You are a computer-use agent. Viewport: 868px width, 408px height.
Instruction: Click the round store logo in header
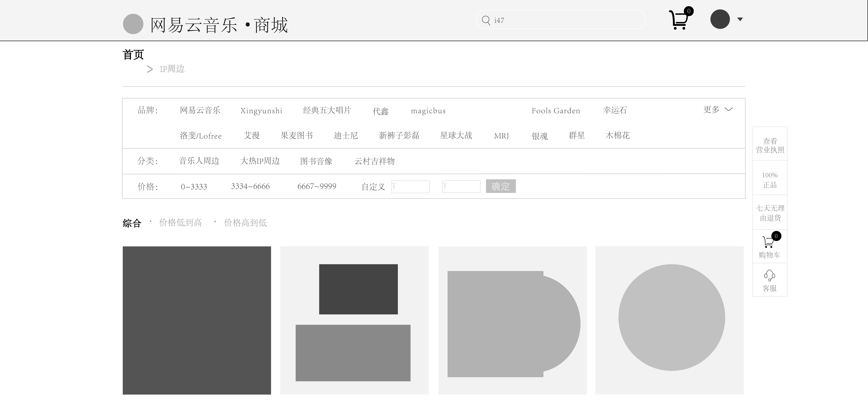[x=133, y=24]
